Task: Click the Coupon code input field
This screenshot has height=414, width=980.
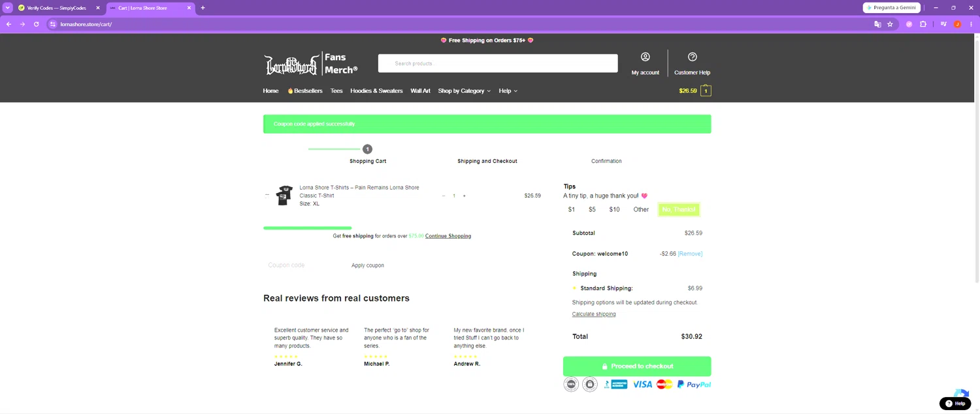Action: pyautogui.click(x=304, y=266)
